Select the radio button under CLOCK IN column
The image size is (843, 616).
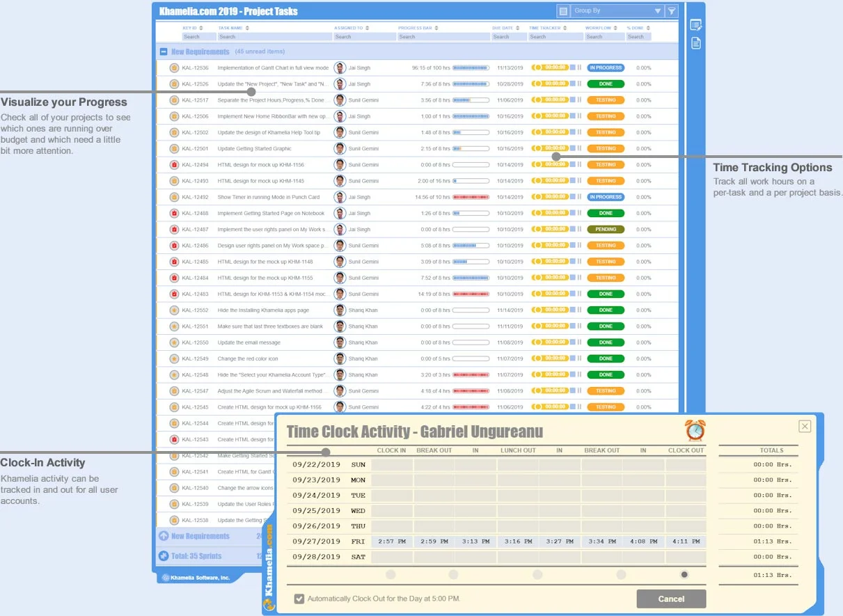(391, 574)
